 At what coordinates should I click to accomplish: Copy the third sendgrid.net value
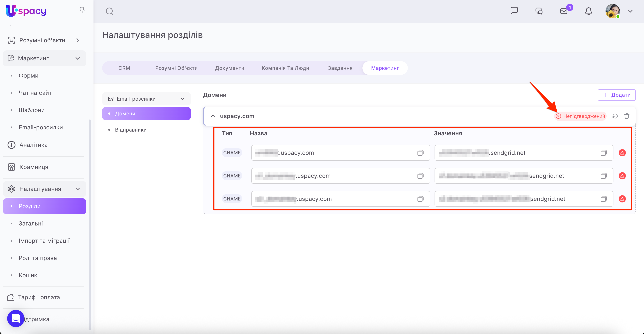(604, 199)
